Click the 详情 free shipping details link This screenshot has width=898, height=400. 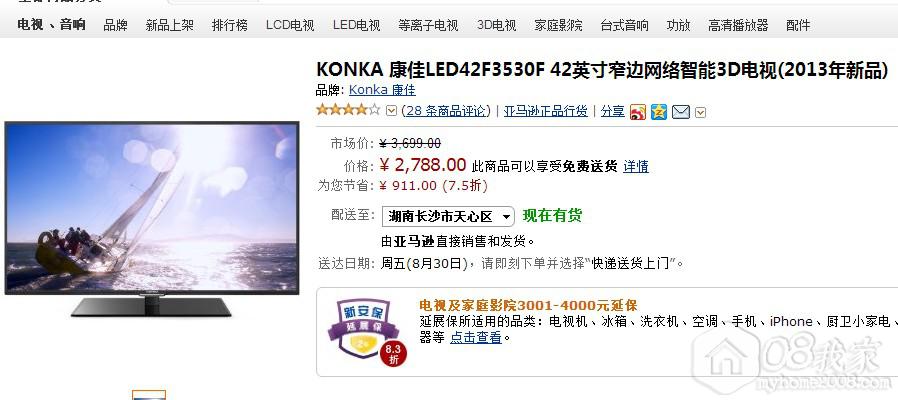636,166
